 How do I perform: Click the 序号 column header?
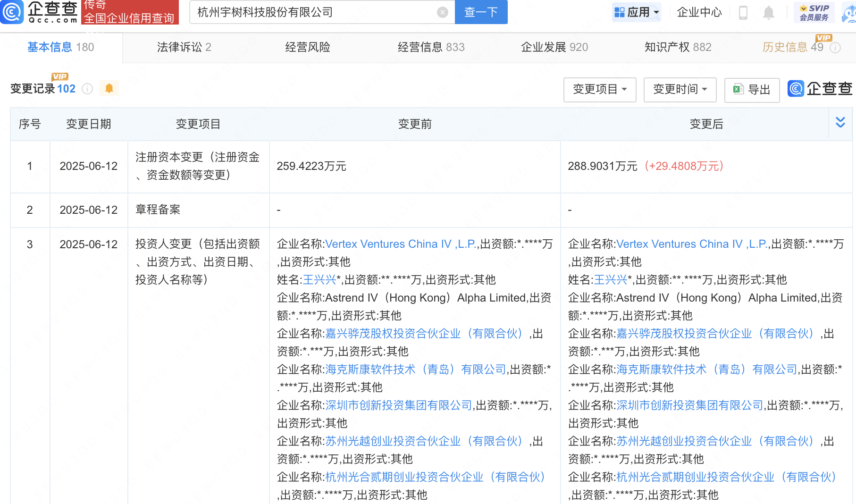coord(30,124)
